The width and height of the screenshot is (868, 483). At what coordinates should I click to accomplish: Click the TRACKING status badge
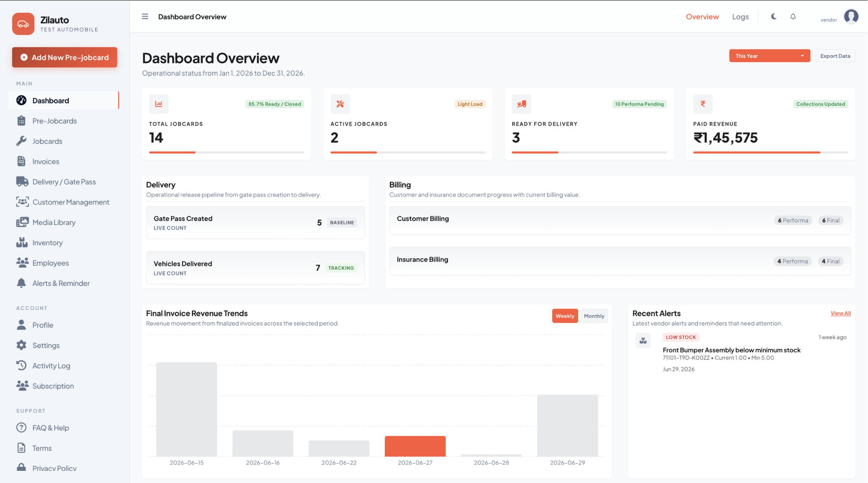tap(341, 268)
